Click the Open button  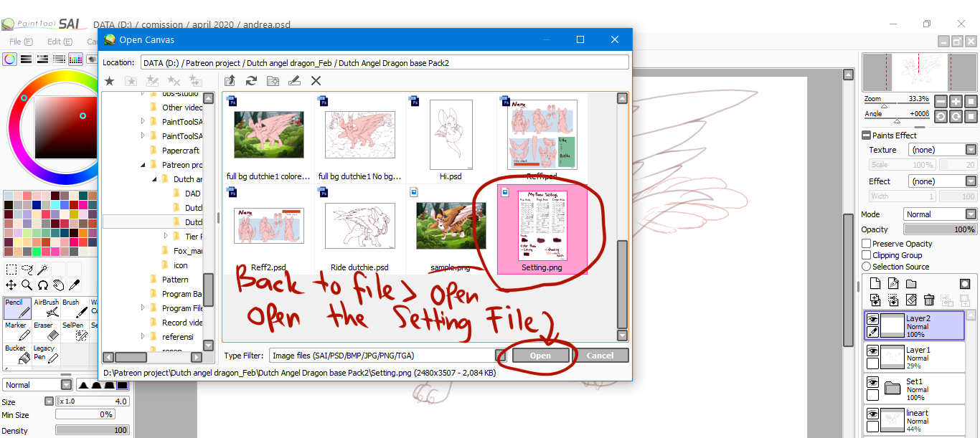click(x=540, y=356)
